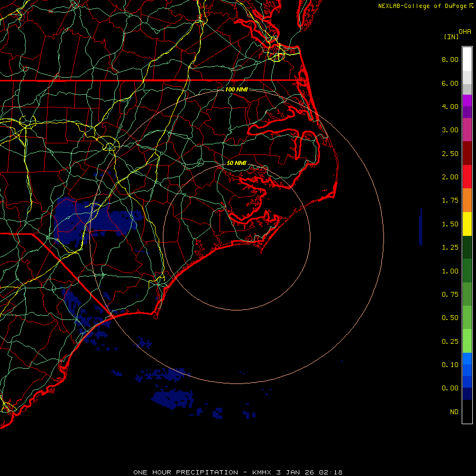Pick the orange legend swatch

point(467,200)
